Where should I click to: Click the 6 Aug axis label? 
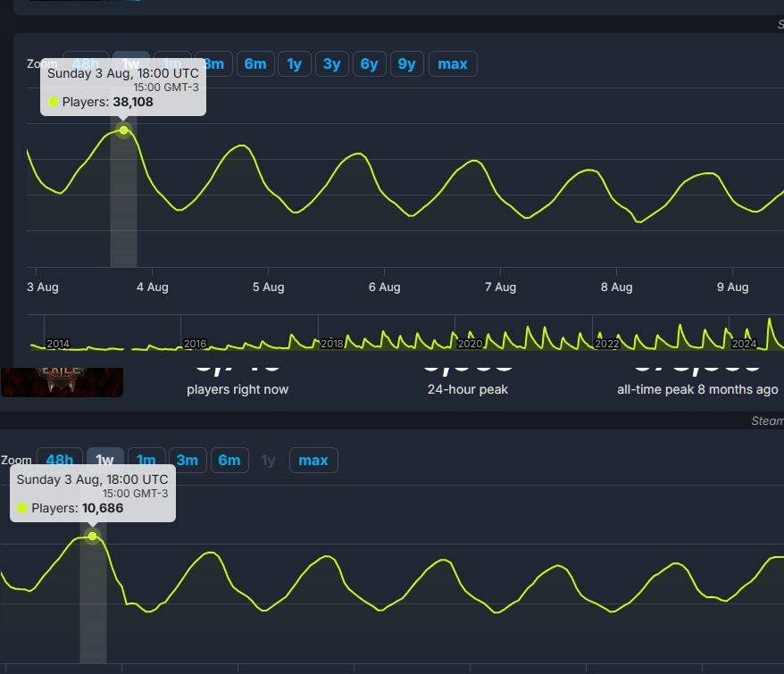click(x=385, y=287)
